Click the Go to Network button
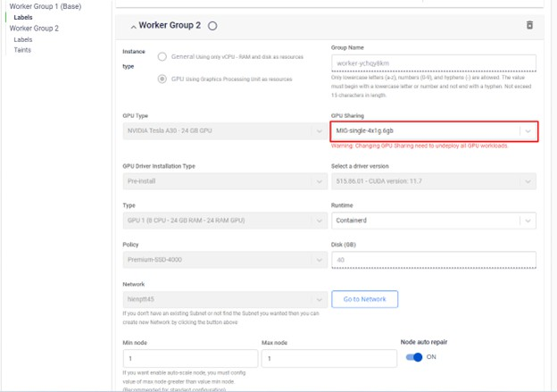 click(x=364, y=299)
